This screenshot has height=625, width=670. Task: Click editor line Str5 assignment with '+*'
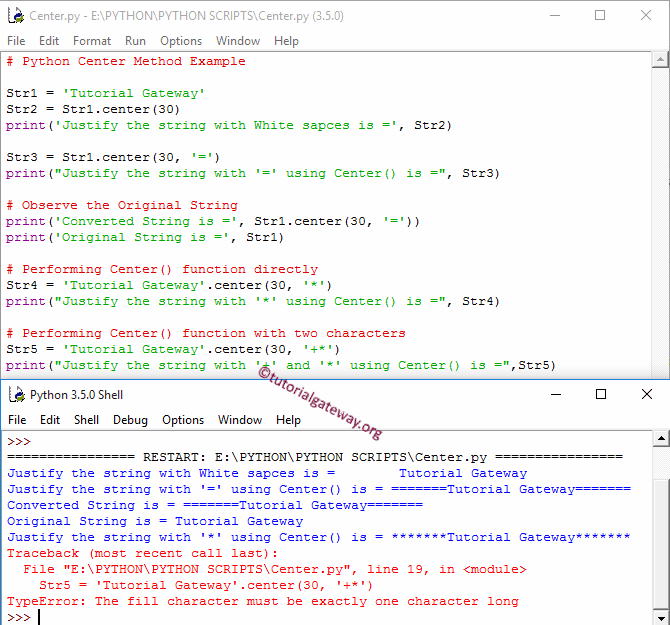click(x=173, y=349)
